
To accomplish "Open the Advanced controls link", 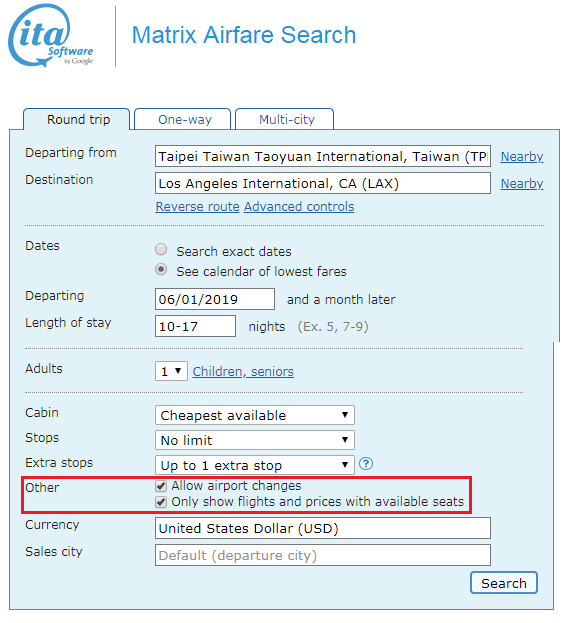I will [x=299, y=207].
